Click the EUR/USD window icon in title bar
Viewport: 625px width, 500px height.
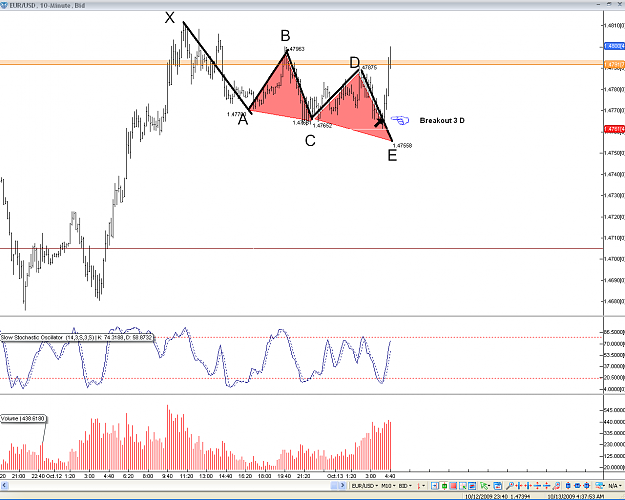click(x=4, y=6)
